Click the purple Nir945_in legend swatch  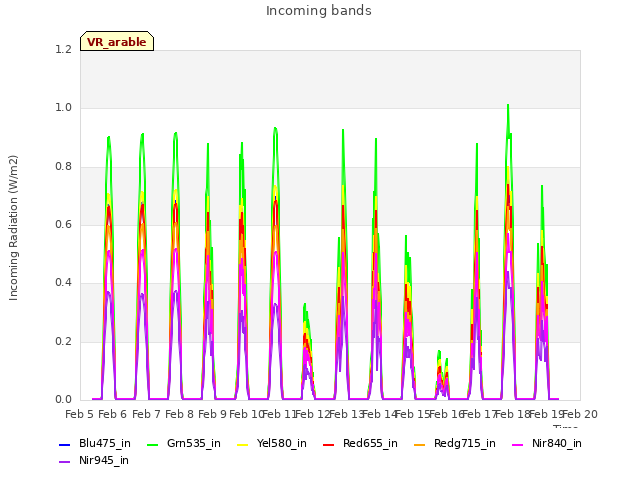tap(65, 462)
